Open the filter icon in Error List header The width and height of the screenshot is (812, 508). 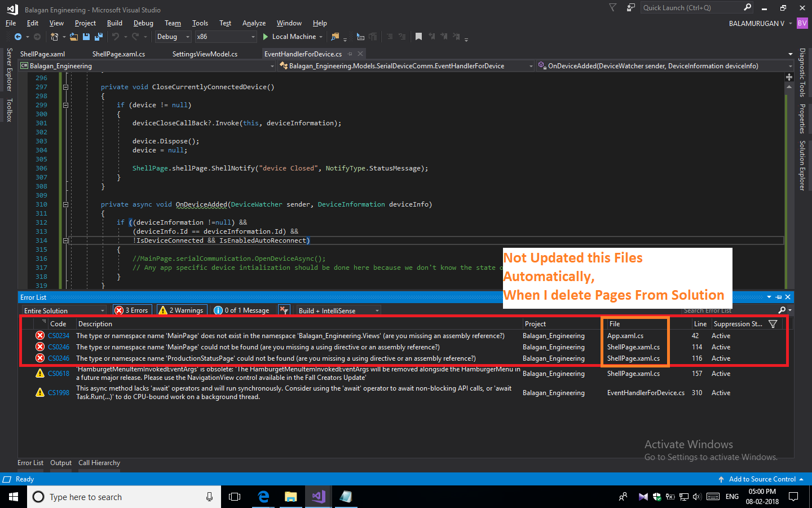pos(772,323)
